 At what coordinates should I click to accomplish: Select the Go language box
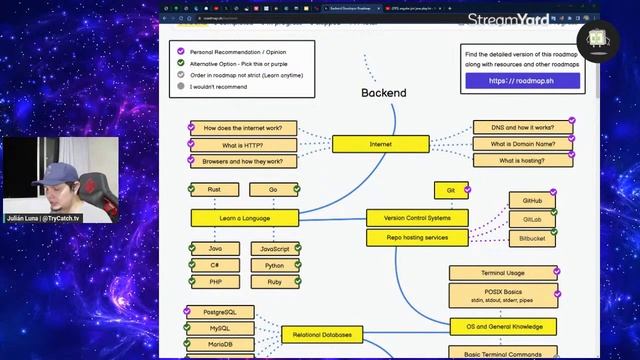click(273, 190)
